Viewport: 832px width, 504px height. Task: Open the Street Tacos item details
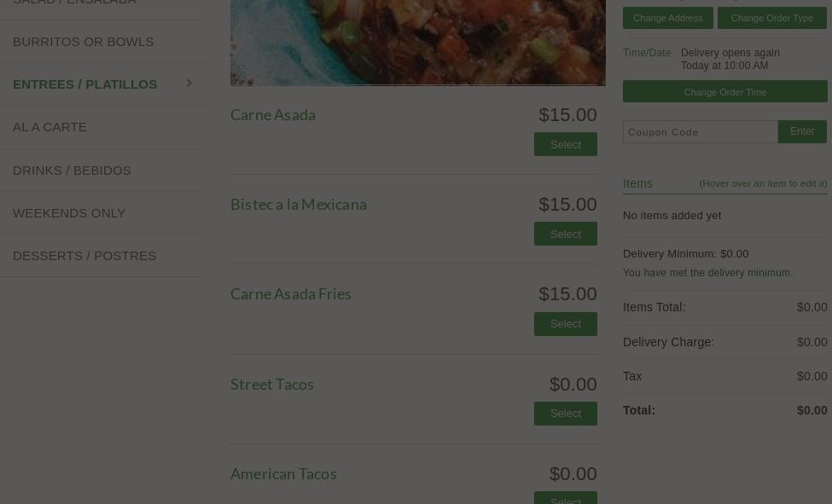pos(271,384)
